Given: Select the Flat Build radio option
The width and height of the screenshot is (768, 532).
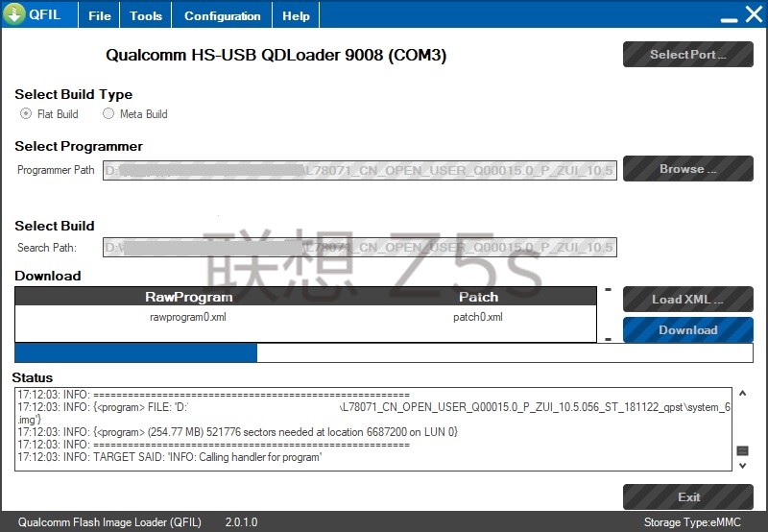Looking at the screenshot, I should [x=26, y=114].
